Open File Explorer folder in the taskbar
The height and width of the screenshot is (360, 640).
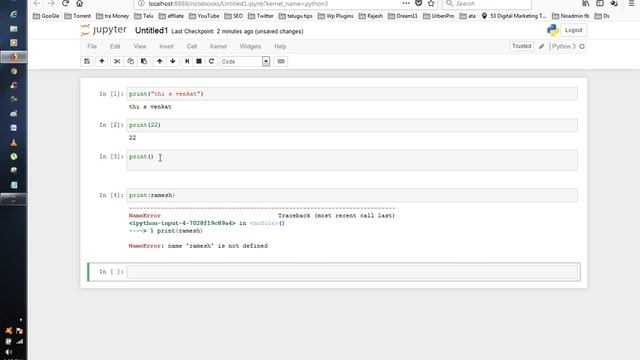(x=13, y=29)
